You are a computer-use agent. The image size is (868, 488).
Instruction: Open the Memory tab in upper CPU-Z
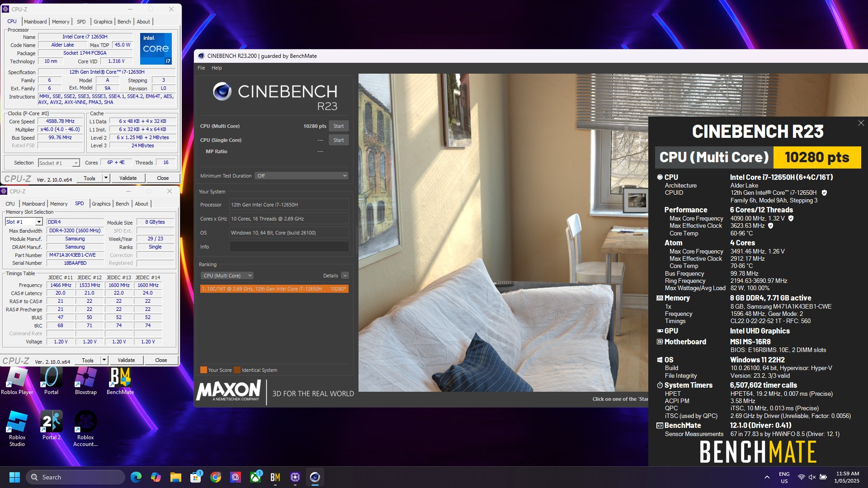61,22
